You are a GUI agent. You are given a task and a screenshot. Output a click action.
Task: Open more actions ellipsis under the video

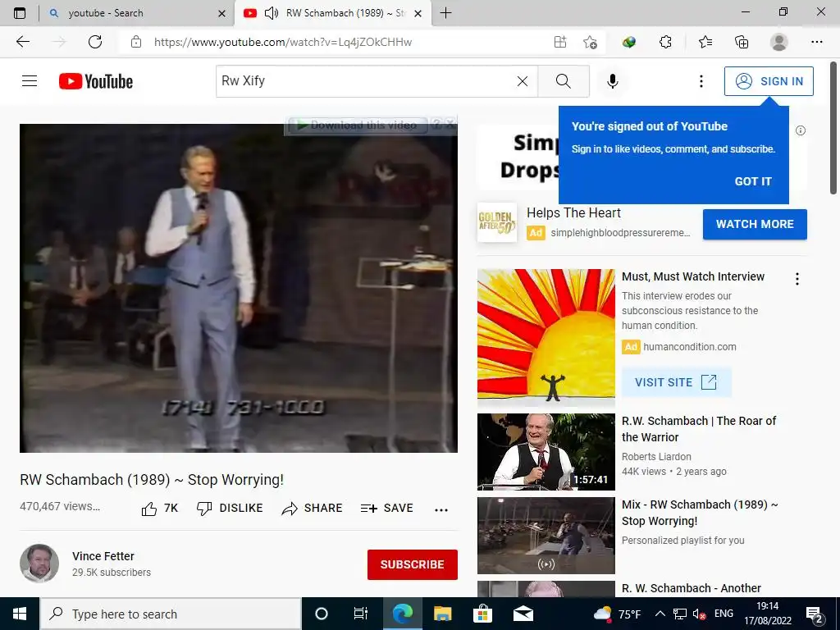pyautogui.click(x=441, y=509)
